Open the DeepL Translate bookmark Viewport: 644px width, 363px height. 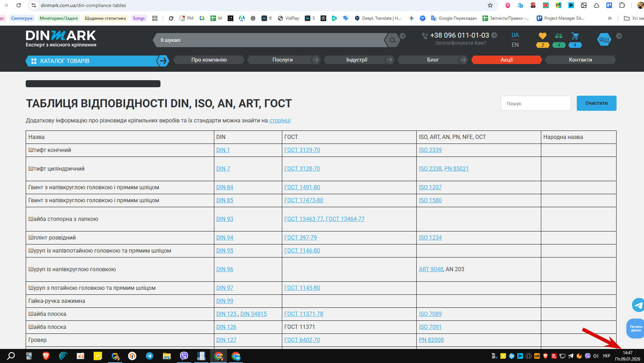click(x=378, y=18)
